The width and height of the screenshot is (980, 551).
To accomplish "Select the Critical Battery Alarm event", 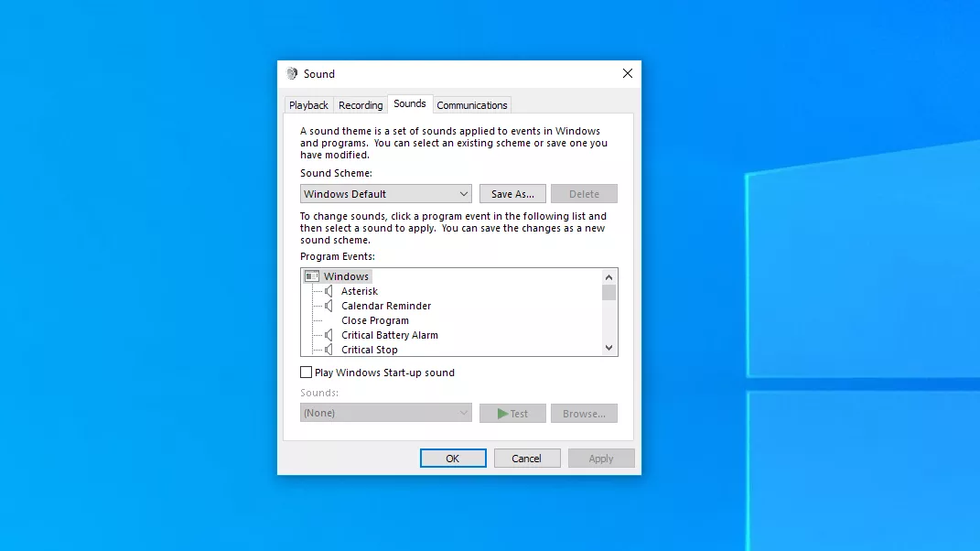I will click(390, 335).
